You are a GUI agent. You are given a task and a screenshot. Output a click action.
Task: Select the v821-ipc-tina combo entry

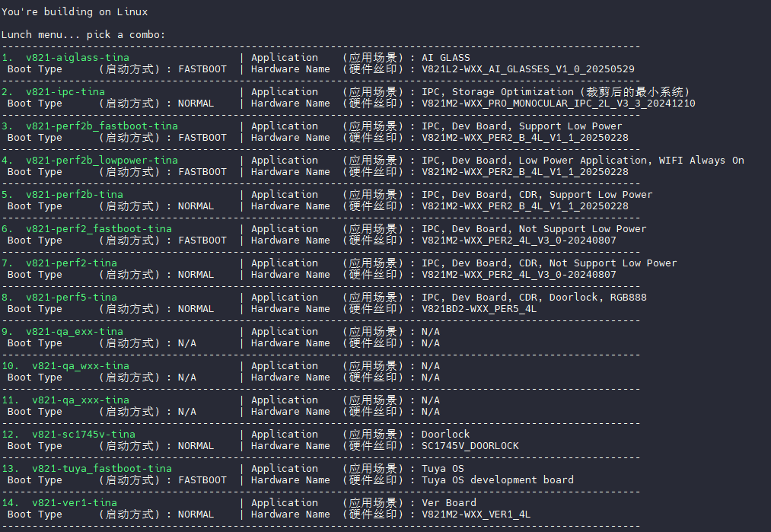point(65,92)
